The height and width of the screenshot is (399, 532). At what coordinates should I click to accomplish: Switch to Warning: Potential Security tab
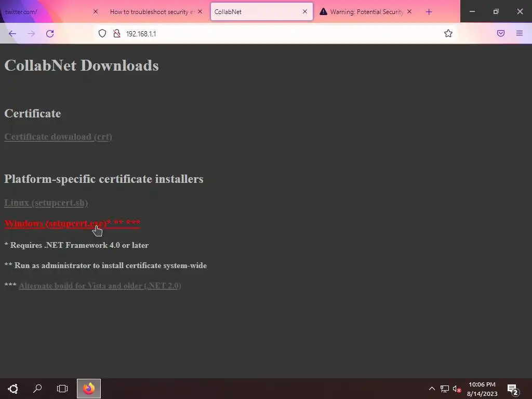point(366,12)
